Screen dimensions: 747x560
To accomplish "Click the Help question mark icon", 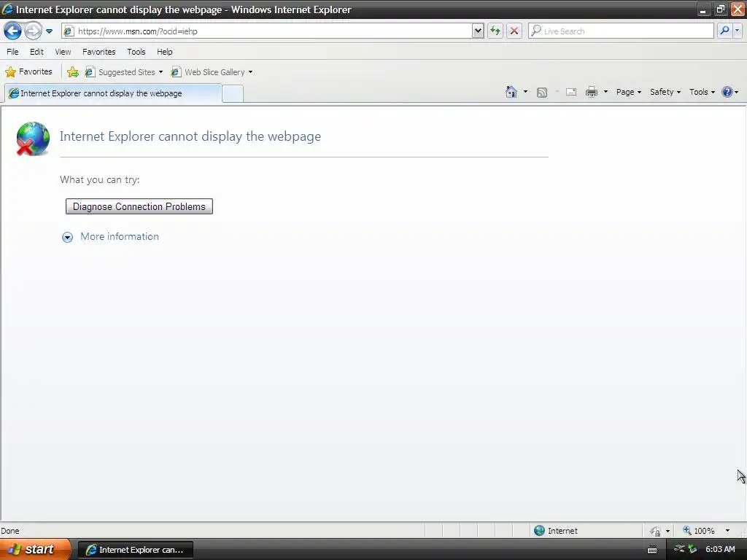I will point(727,92).
